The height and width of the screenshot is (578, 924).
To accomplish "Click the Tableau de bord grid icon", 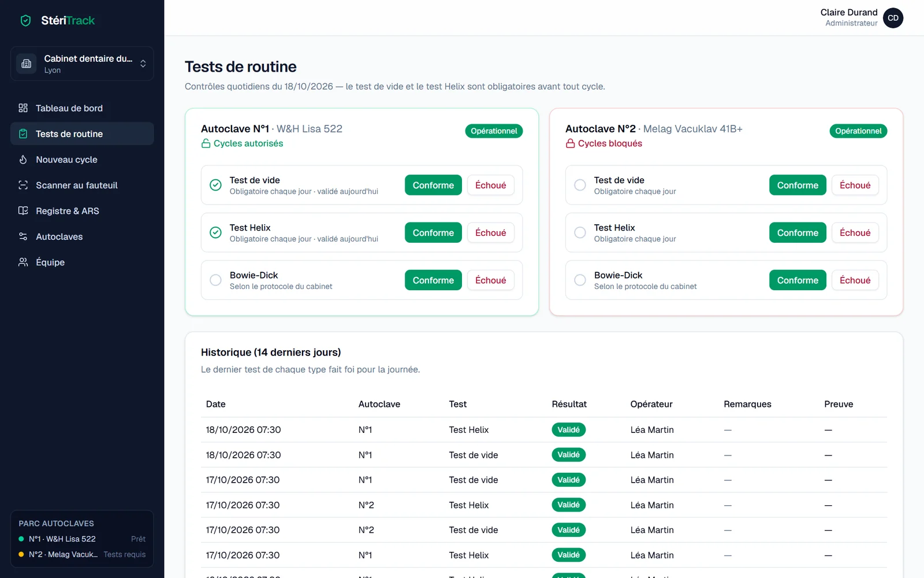I will pyautogui.click(x=23, y=108).
